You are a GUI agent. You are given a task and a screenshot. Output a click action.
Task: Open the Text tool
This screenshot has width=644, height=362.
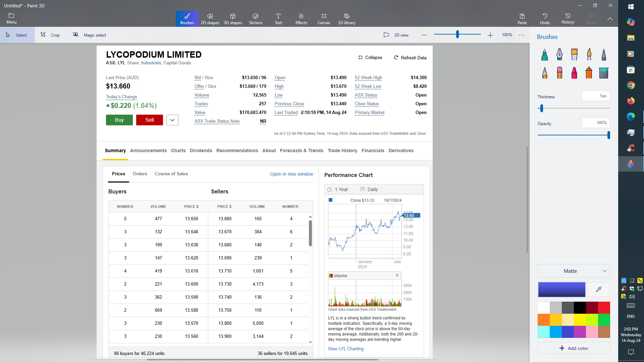(x=278, y=19)
